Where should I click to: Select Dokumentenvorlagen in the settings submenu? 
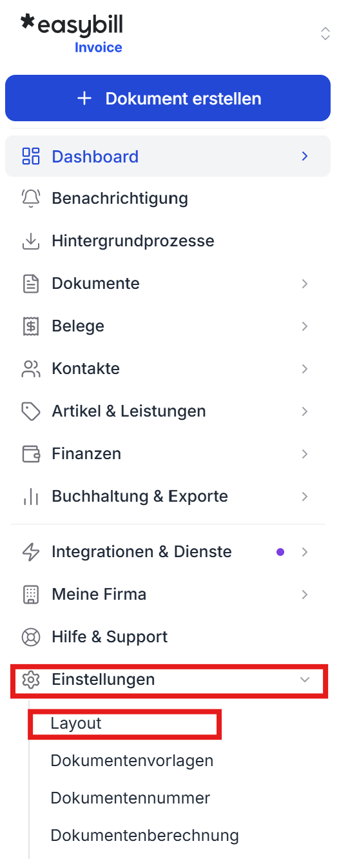tap(131, 761)
